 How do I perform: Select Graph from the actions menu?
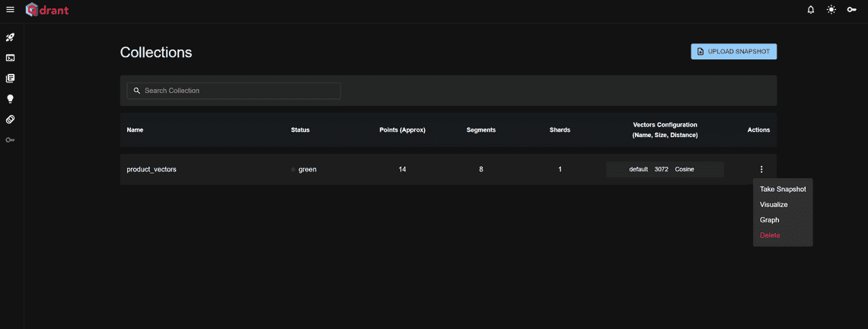click(x=769, y=220)
